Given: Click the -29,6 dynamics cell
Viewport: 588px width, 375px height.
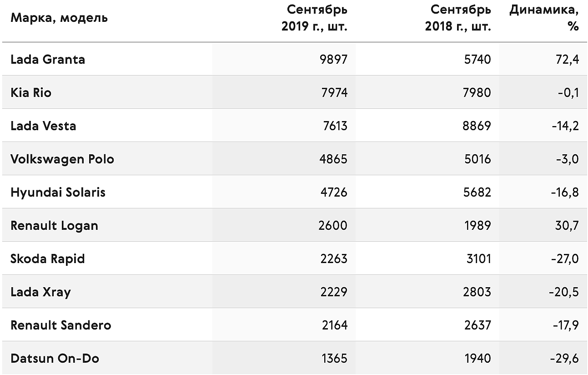Looking at the screenshot, I should click(x=564, y=359).
